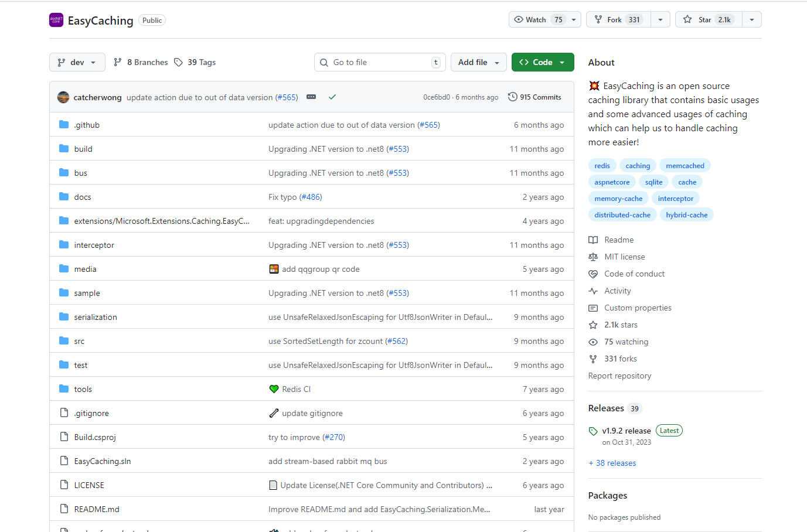The image size is (807, 532).
Task: Click the LICENSE file icon
Action: click(x=64, y=485)
